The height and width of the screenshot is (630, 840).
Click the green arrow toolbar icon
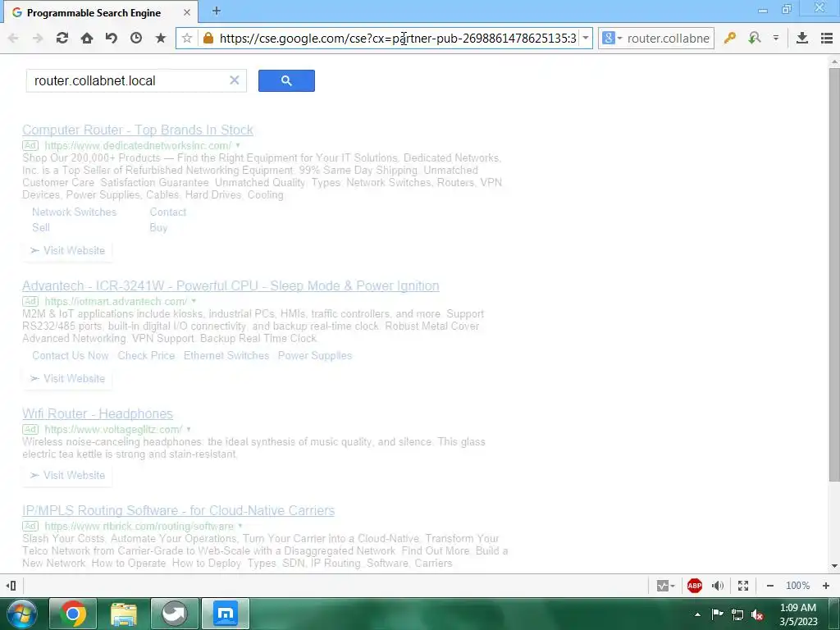tap(755, 38)
